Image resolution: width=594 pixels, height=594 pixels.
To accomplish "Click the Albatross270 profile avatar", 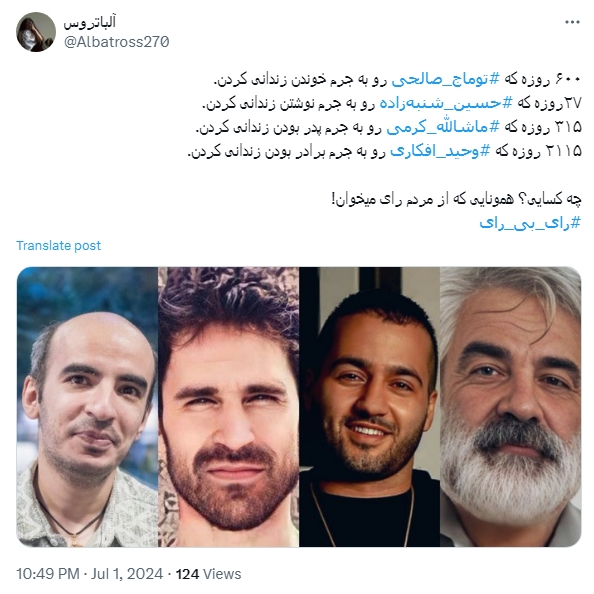I will point(36,32).
